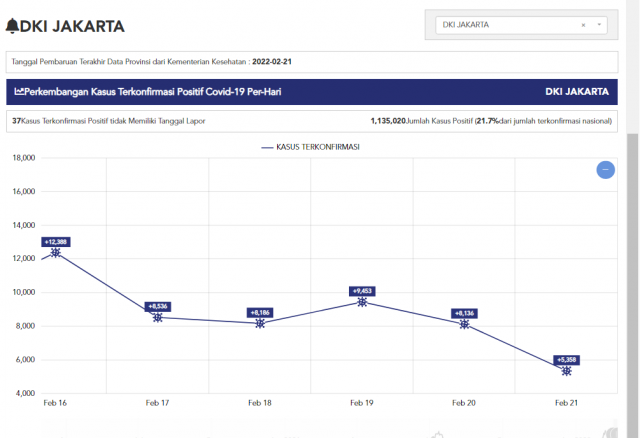Click the +12,388 value label

(x=56, y=241)
